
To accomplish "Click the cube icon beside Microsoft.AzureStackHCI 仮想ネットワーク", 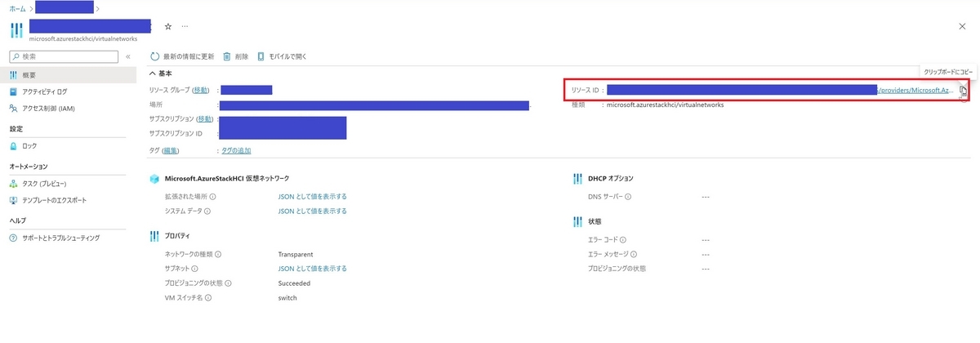I will click(x=154, y=178).
